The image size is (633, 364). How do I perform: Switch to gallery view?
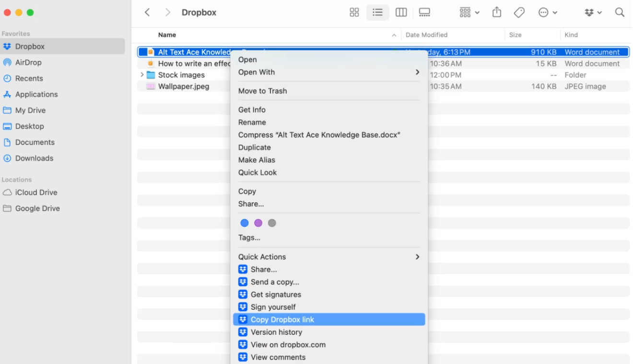point(424,12)
